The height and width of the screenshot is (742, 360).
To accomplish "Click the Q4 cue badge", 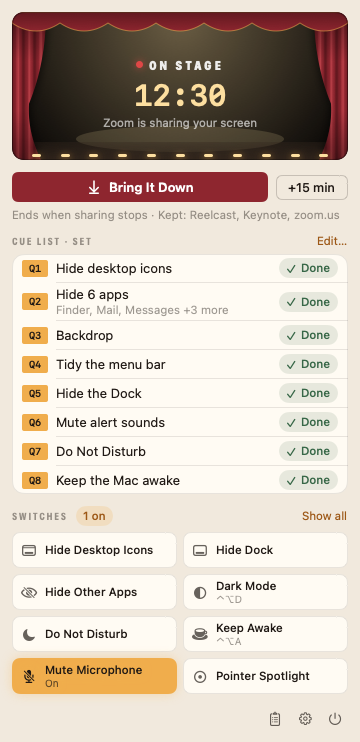I will pos(35,365).
